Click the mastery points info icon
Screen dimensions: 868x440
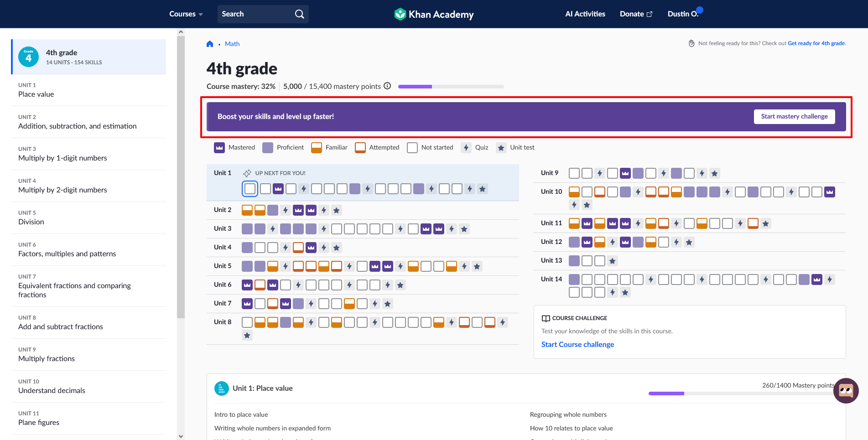(x=387, y=86)
